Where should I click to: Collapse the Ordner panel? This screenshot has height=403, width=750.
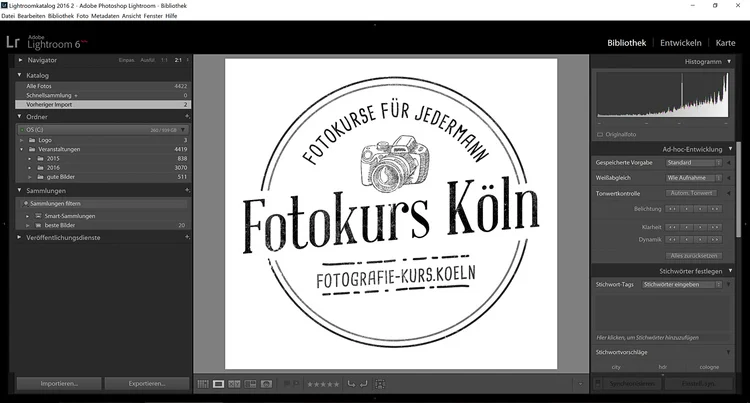[20, 116]
